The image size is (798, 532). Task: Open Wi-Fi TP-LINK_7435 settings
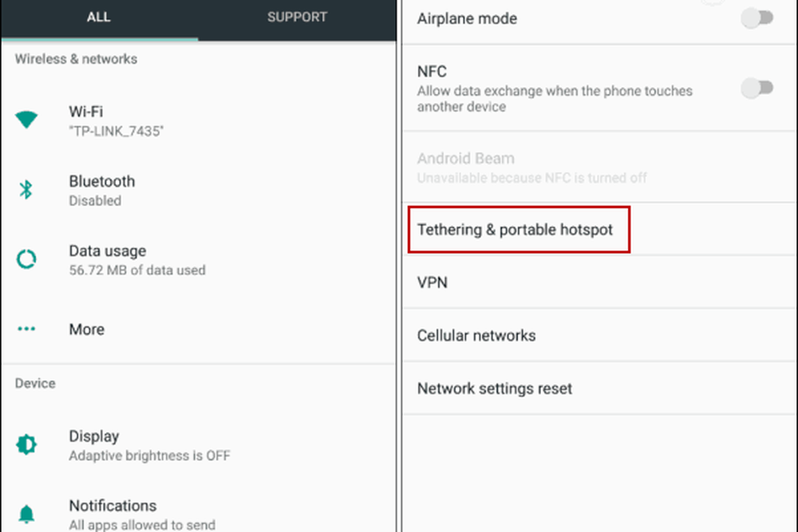click(117, 120)
